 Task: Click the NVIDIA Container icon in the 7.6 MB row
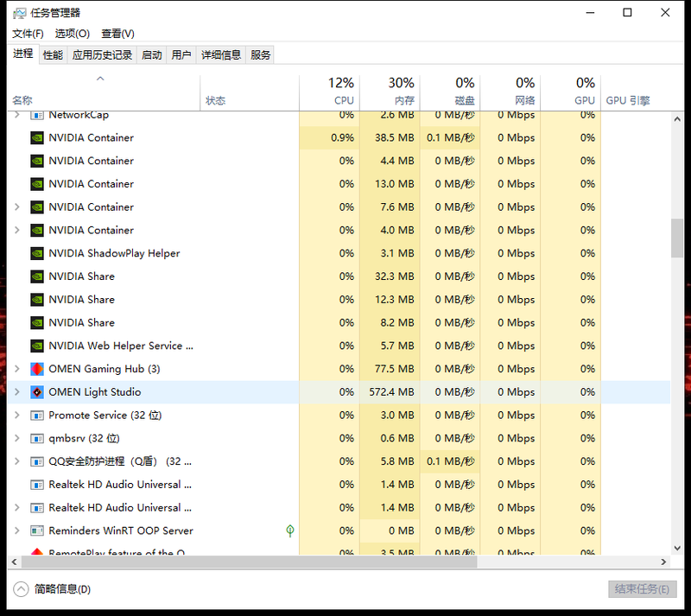[37, 207]
